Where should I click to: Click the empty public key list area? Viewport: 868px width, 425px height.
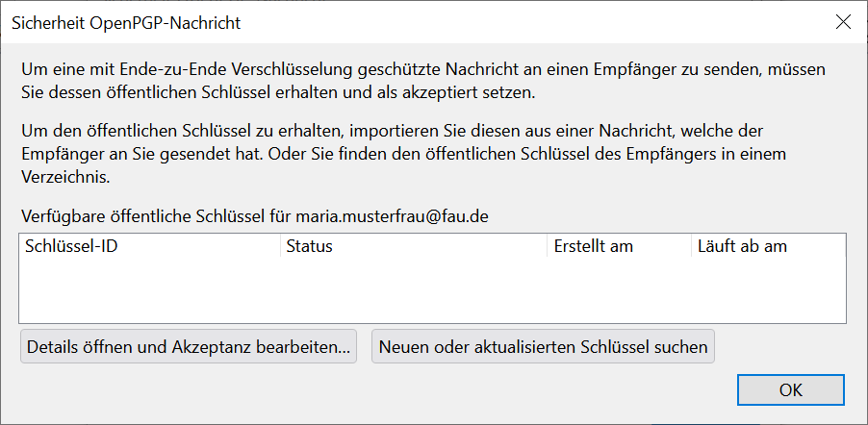[x=432, y=290]
